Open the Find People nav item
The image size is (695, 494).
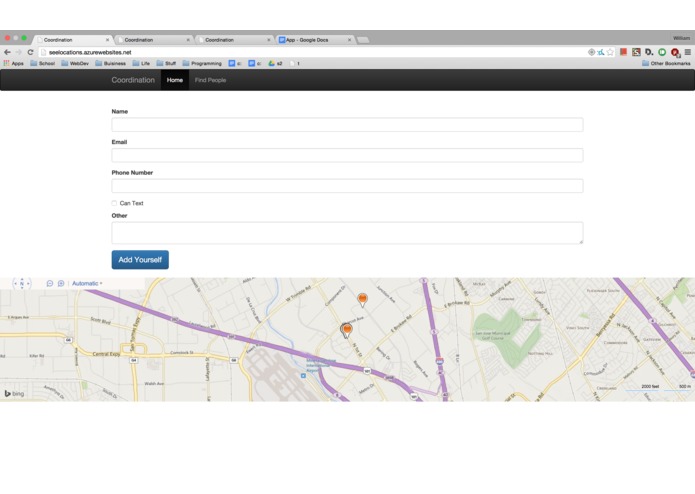click(211, 80)
